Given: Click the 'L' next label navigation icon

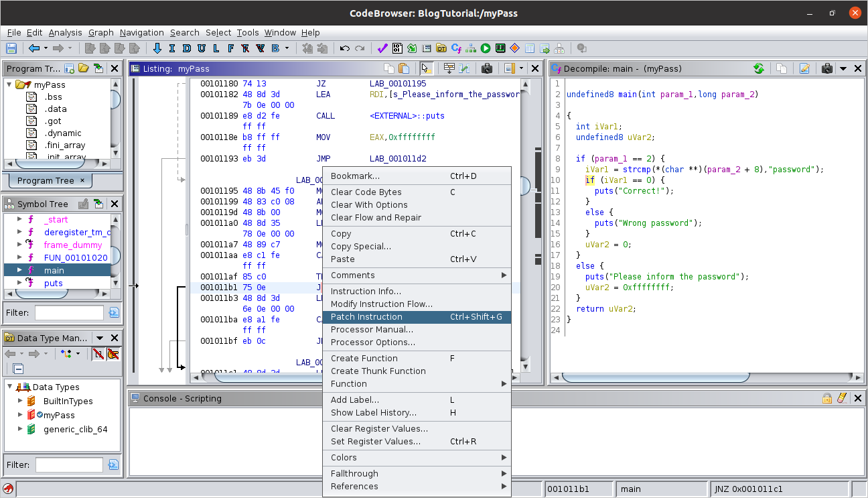Looking at the screenshot, I should (x=216, y=48).
